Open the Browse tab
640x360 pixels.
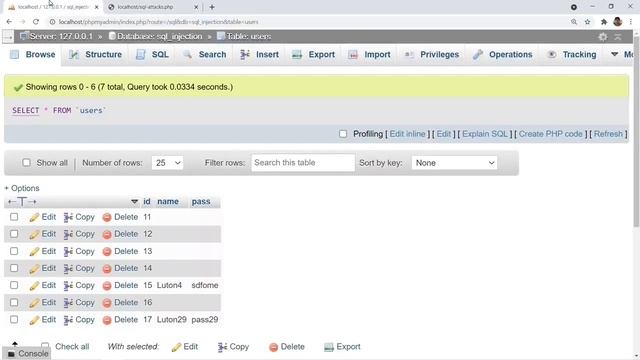point(33,55)
